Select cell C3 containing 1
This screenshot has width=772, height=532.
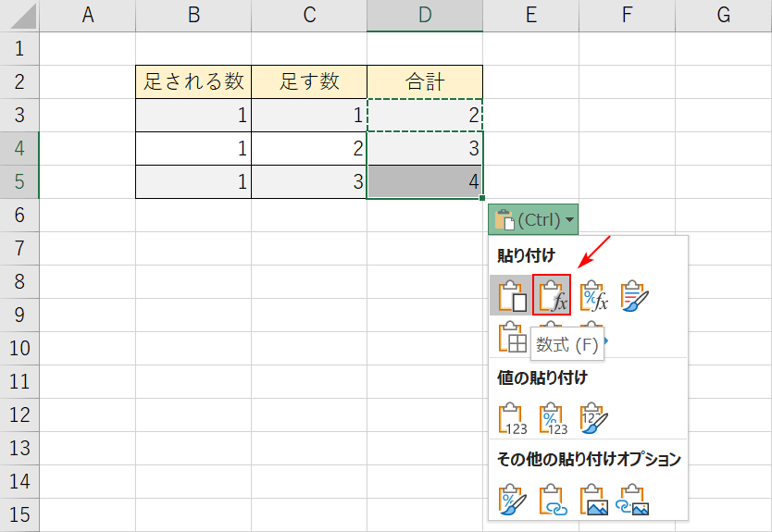(309, 115)
